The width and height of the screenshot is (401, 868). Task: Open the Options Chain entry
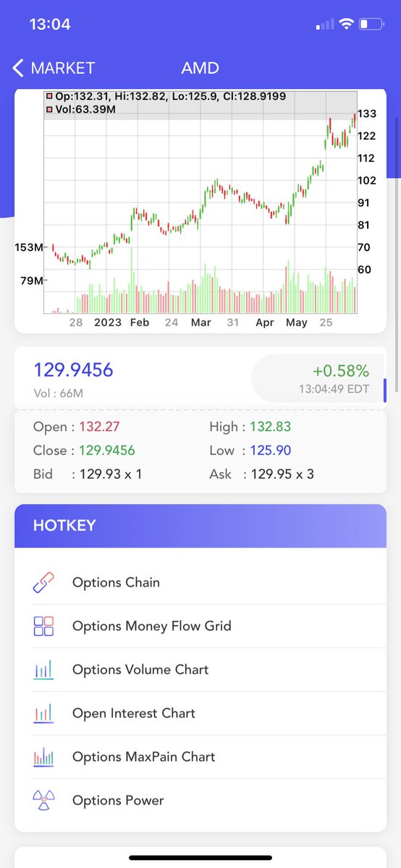(200, 582)
